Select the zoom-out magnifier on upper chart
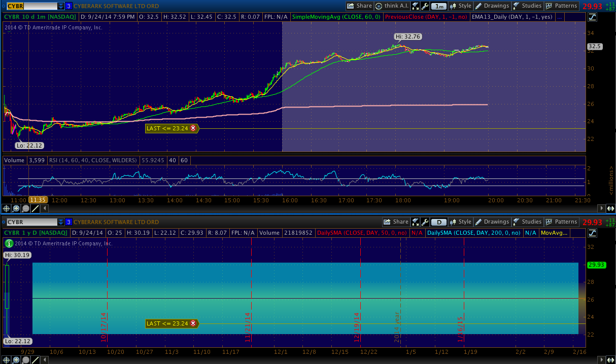616x364 pixels. tap(26, 208)
